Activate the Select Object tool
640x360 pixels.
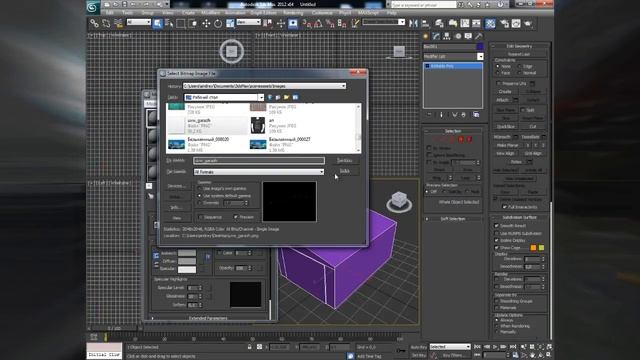click(158, 23)
